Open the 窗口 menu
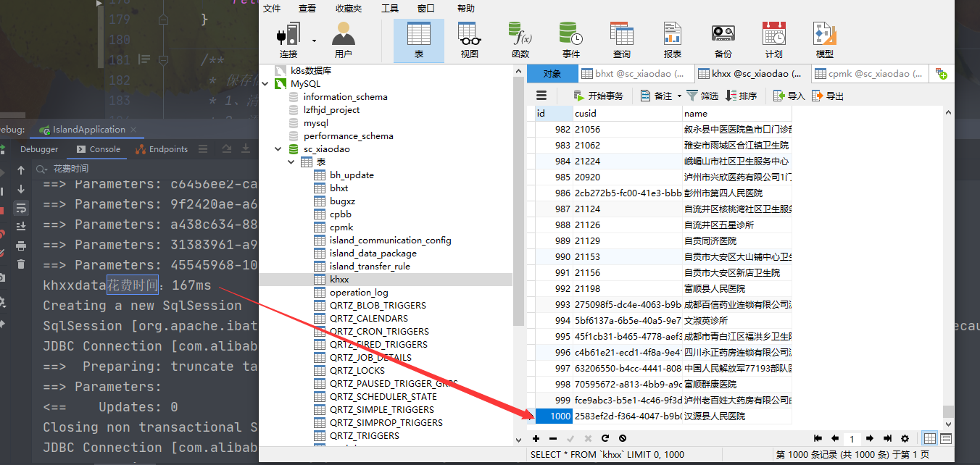Image resolution: width=980 pixels, height=465 pixels. tap(426, 8)
